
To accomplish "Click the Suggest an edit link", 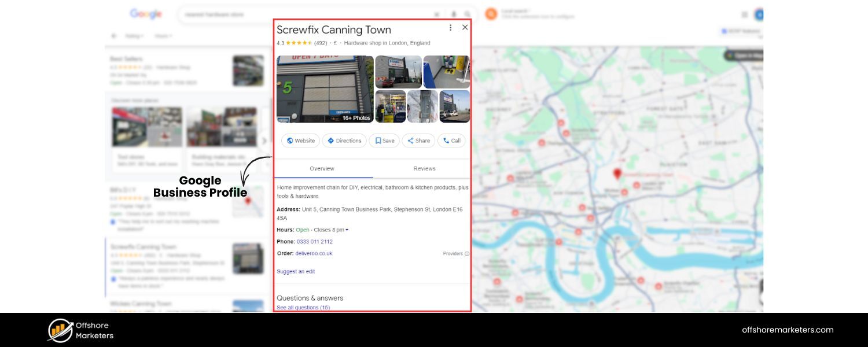I will tap(295, 271).
